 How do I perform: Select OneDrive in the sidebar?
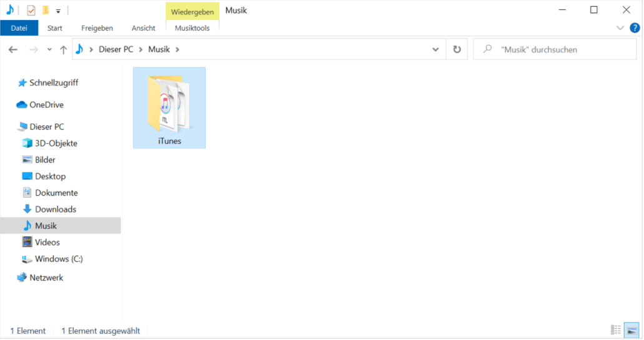click(x=46, y=105)
